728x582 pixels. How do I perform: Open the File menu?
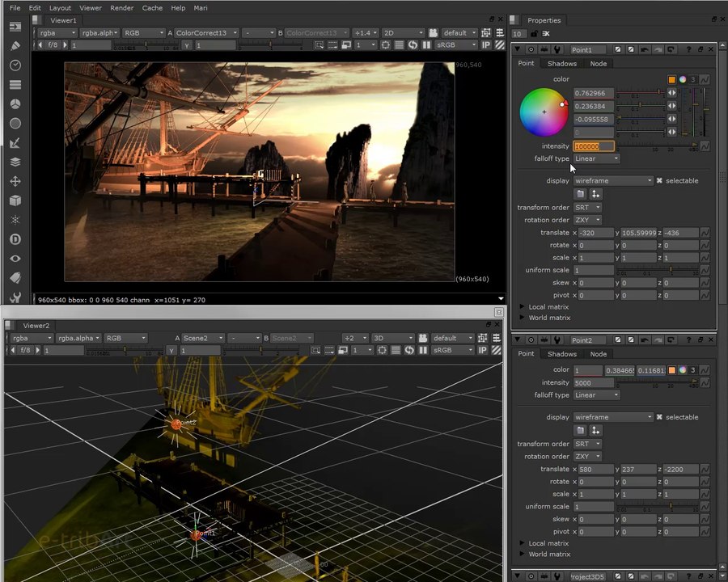click(15, 8)
